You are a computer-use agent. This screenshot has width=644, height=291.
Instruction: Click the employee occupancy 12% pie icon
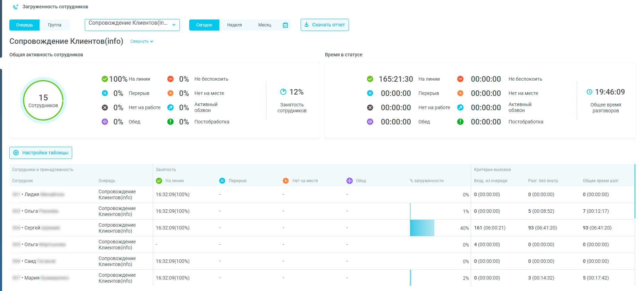click(x=283, y=92)
